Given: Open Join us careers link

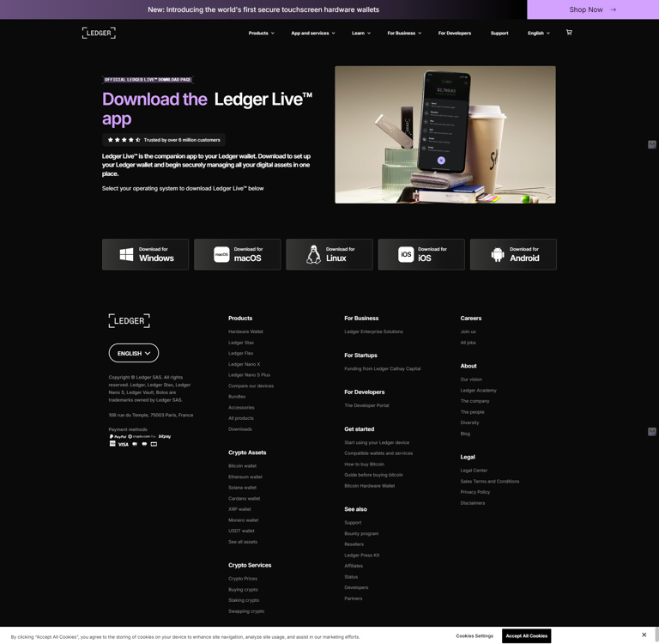Looking at the screenshot, I should click(468, 331).
